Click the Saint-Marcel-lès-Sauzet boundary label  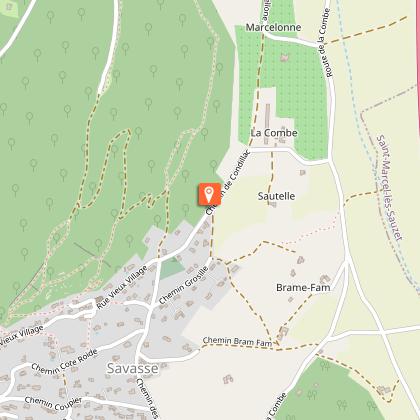389,187
